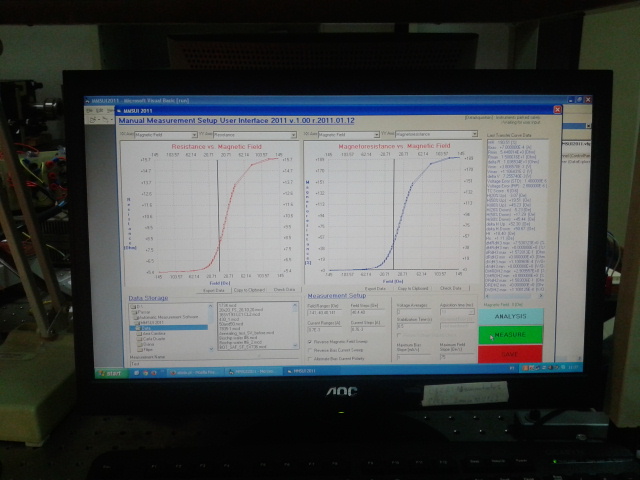Open X1 data dropdown on left graph
This screenshot has height=480, width=640.
(165, 132)
